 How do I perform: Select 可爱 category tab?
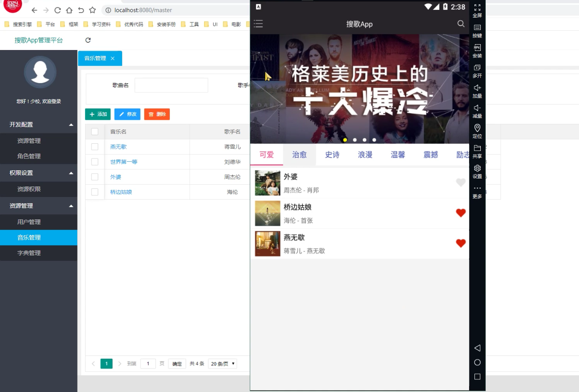(267, 155)
